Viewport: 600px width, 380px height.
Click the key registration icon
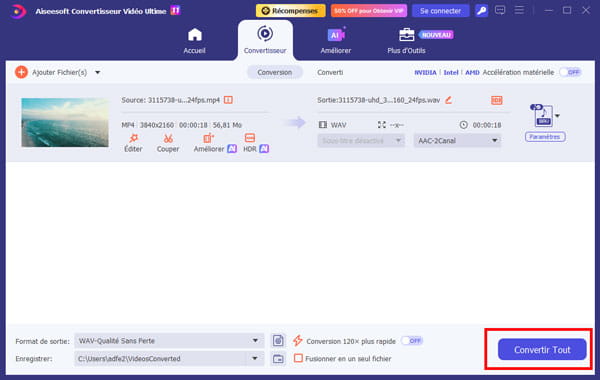[482, 11]
